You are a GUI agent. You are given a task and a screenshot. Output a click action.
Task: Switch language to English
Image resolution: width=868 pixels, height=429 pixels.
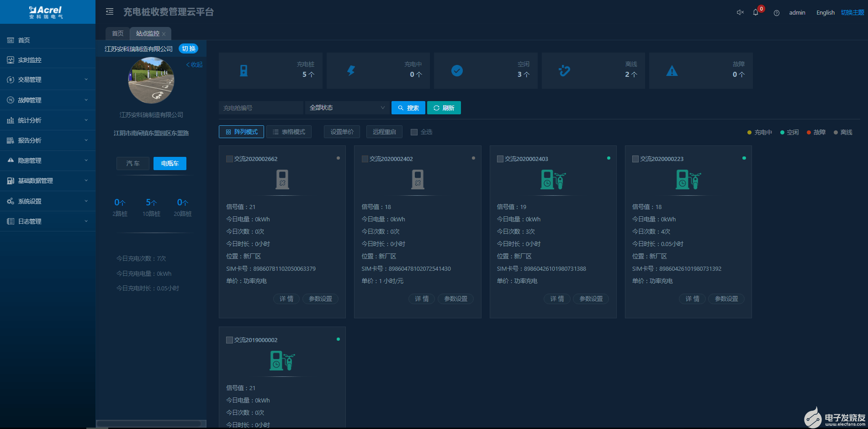pyautogui.click(x=826, y=13)
